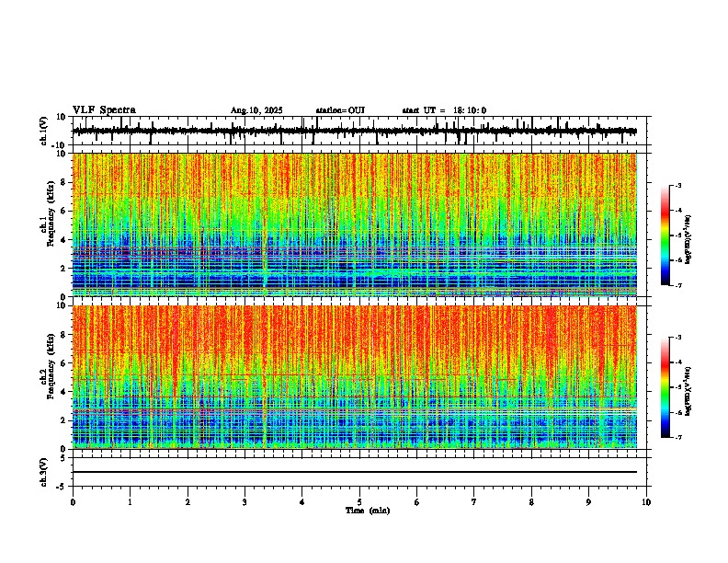
Task: Click the ch.2 colorbar "log(PSD)" label
Action: [688, 391]
